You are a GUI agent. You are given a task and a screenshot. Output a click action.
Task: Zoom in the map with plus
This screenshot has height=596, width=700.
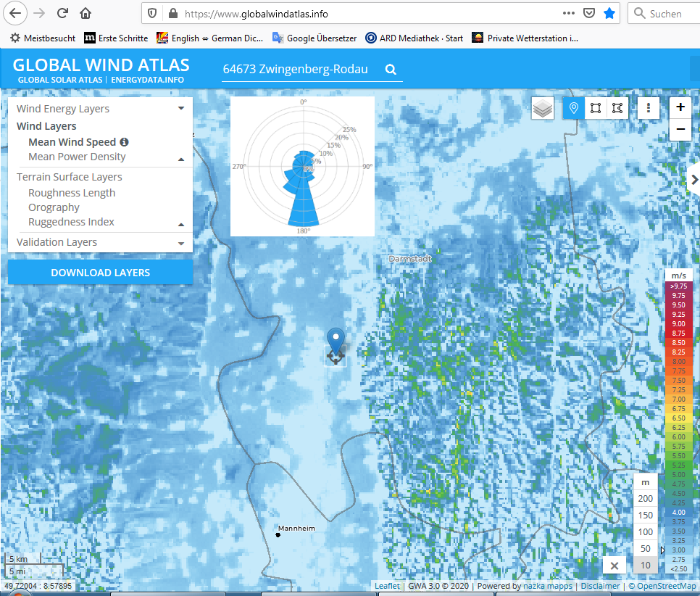[x=680, y=107]
